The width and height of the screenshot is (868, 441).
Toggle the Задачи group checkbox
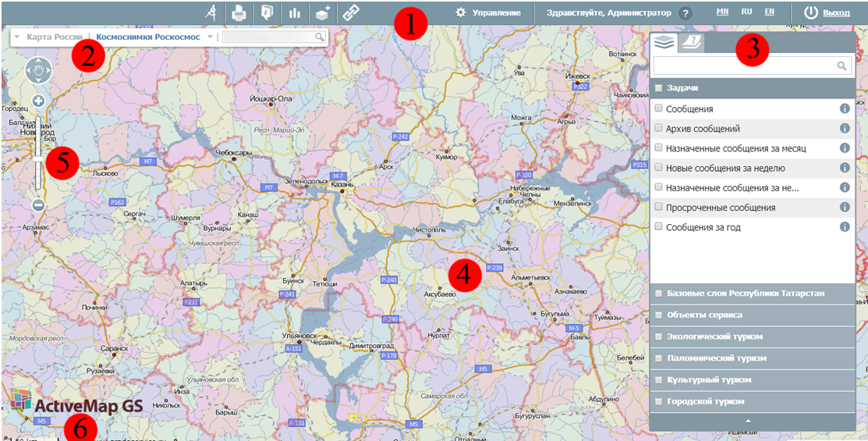[x=658, y=87]
